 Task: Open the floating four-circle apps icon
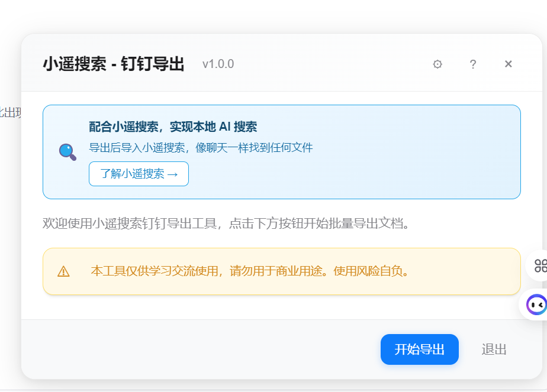(540, 265)
